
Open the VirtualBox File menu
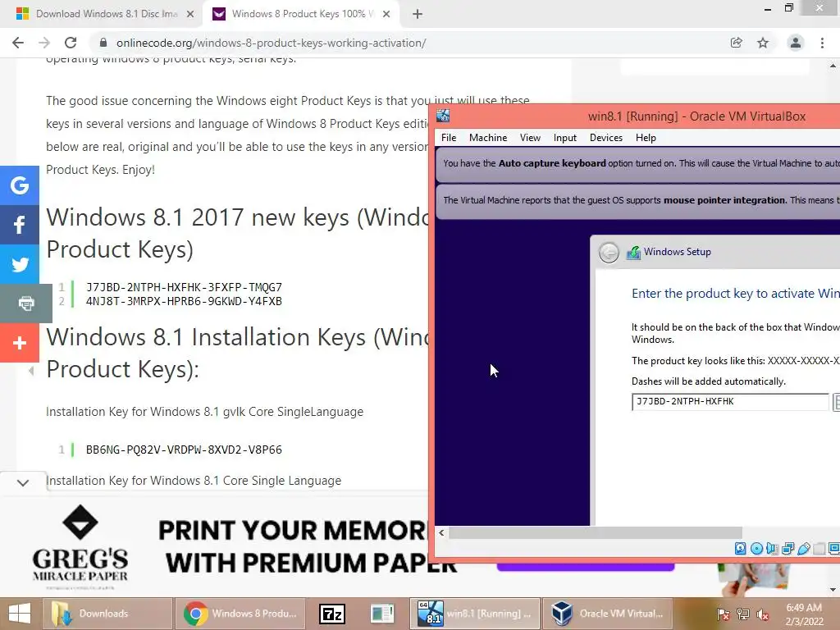(x=449, y=138)
